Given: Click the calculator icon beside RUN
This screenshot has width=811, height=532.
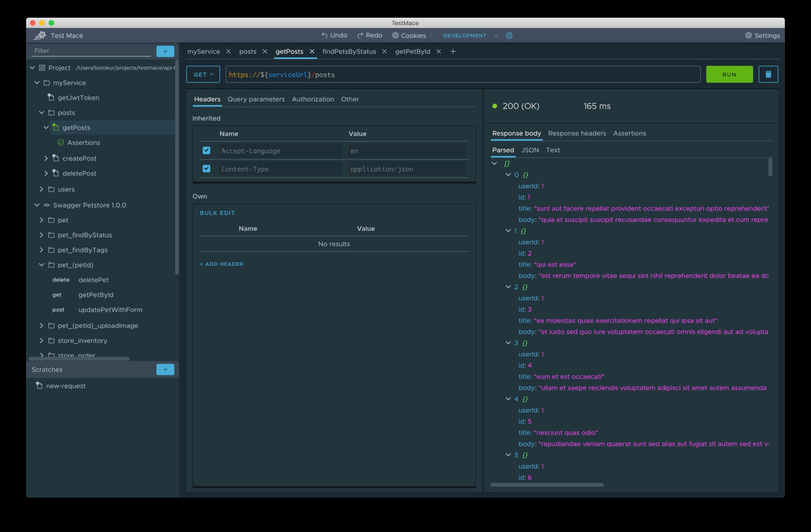Looking at the screenshot, I should 768,74.
